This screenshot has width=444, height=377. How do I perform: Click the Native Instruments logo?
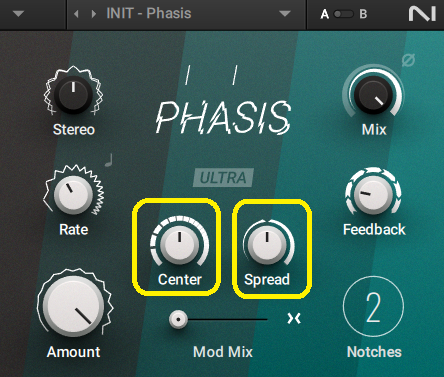point(422,14)
